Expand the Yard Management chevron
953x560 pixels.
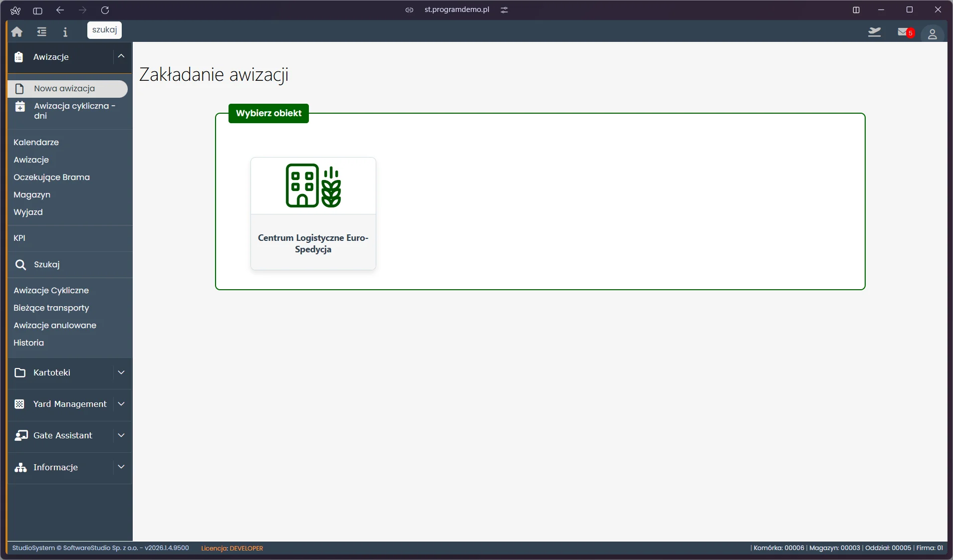tap(121, 404)
